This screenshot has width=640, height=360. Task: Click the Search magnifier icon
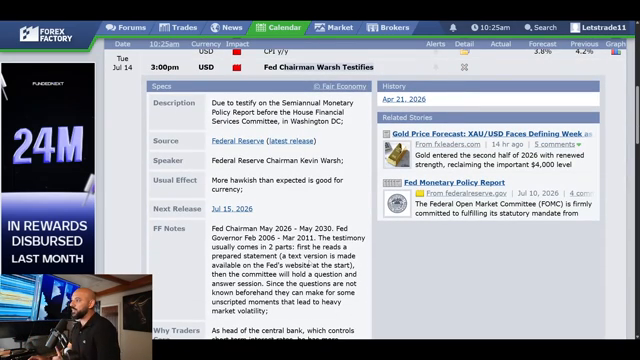(x=528, y=27)
